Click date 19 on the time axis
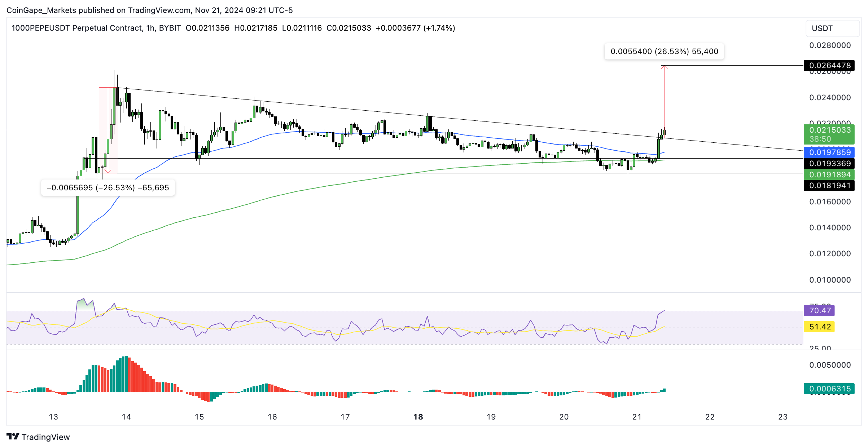The image size is (868, 448). click(x=491, y=417)
